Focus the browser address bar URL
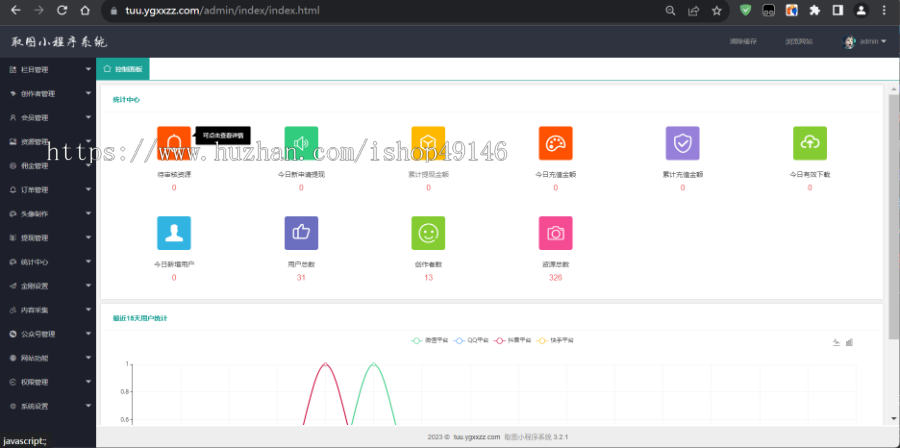The width and height of the screenshot is (900, 448). click(223, 10)
